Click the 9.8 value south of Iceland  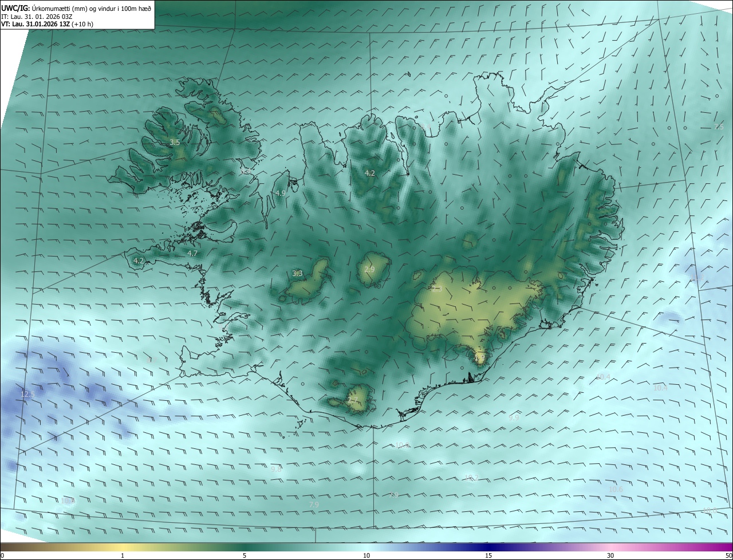(x=277, y=469)
